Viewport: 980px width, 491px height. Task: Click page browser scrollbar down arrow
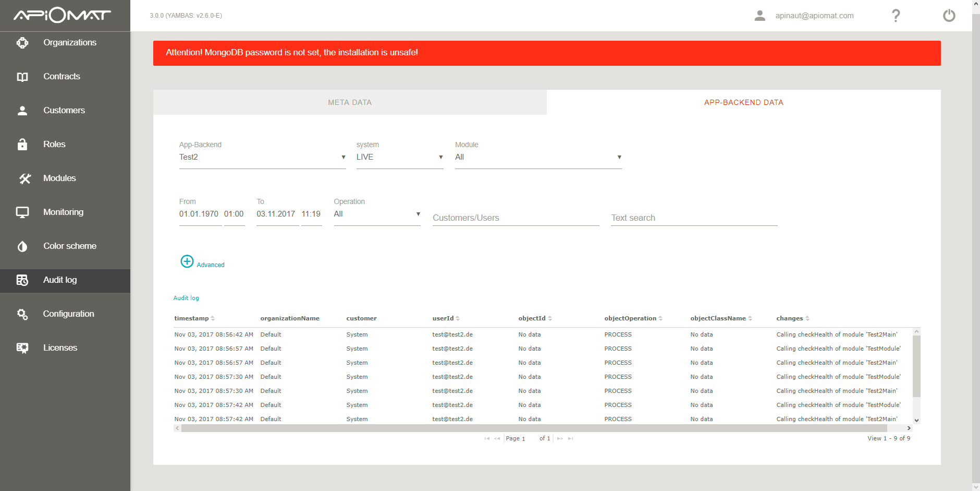point(976,487)
